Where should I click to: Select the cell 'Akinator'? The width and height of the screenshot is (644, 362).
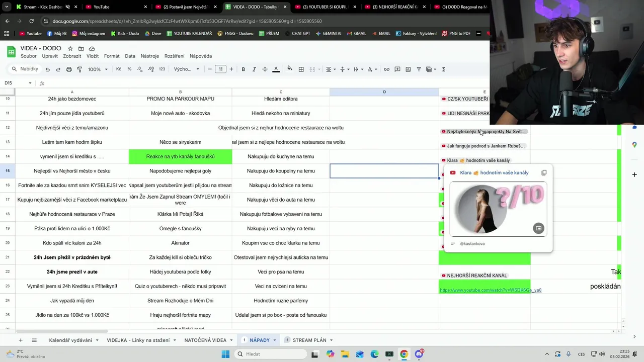click(180, 243)
